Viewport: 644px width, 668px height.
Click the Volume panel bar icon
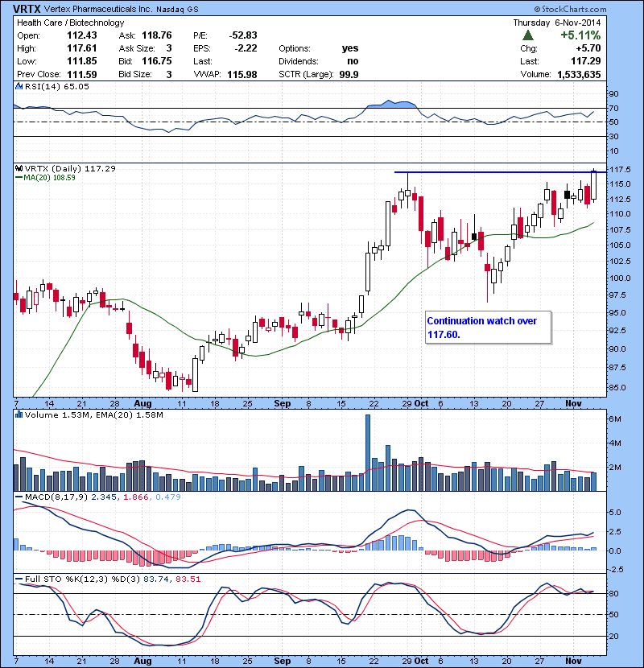pyautogui.click(x=19, y=414)
